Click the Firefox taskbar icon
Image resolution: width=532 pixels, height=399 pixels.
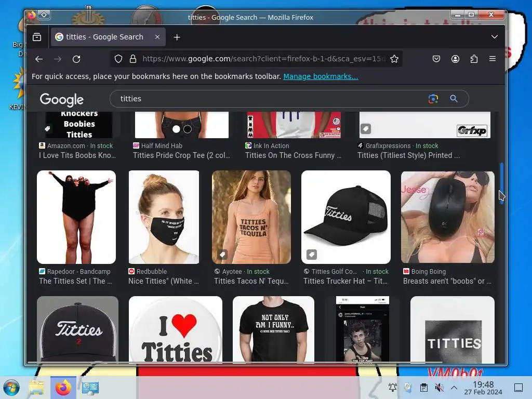tap(63, 388)
